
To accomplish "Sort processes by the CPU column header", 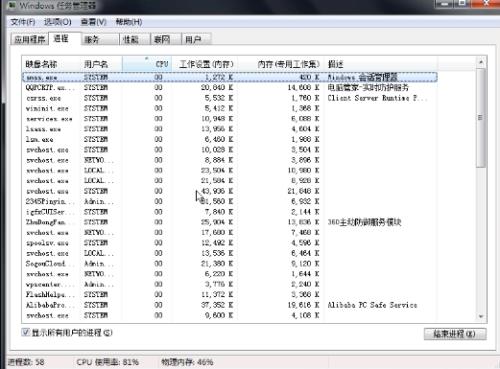I will (x=147, y=64).
